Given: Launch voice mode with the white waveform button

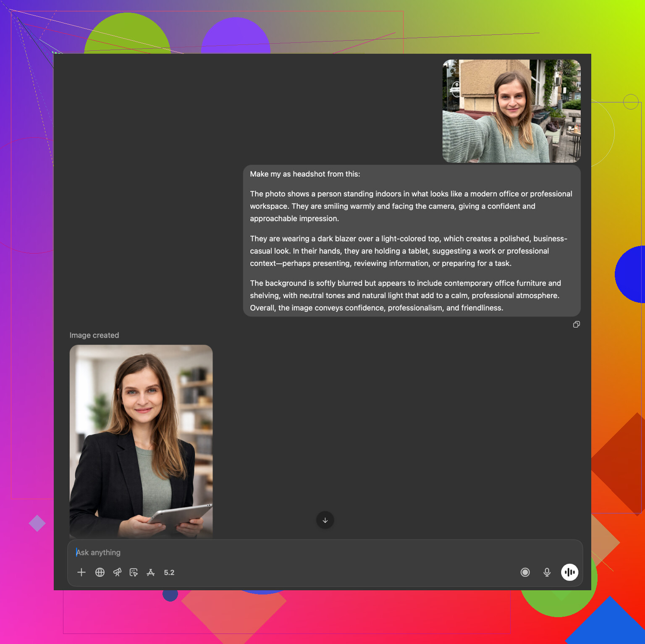Looking at the screenshot, I should (569, 572).
